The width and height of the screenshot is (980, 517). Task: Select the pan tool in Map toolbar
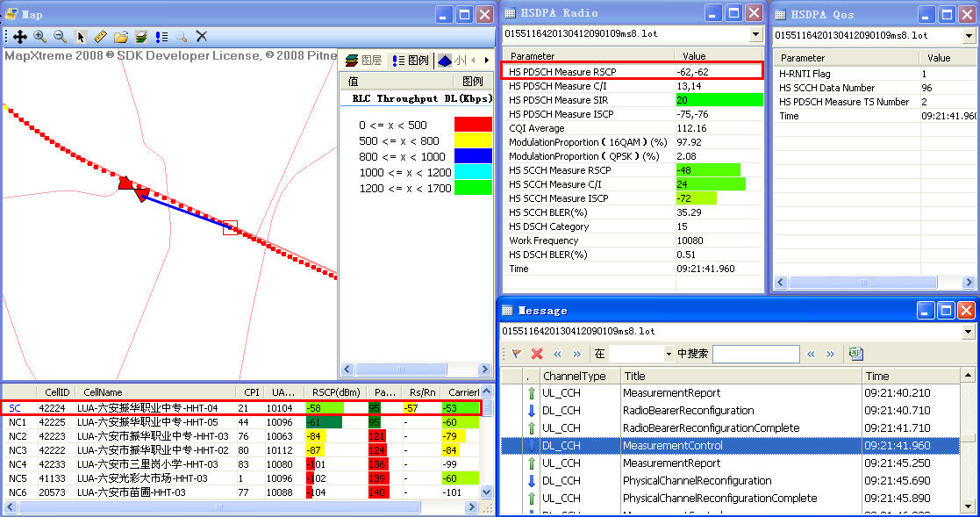pos(19,37)
